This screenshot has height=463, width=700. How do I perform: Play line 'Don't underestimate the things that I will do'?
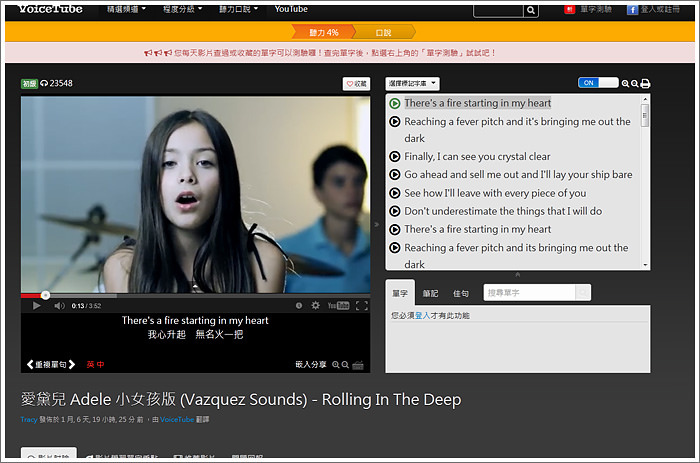(395, 211)
